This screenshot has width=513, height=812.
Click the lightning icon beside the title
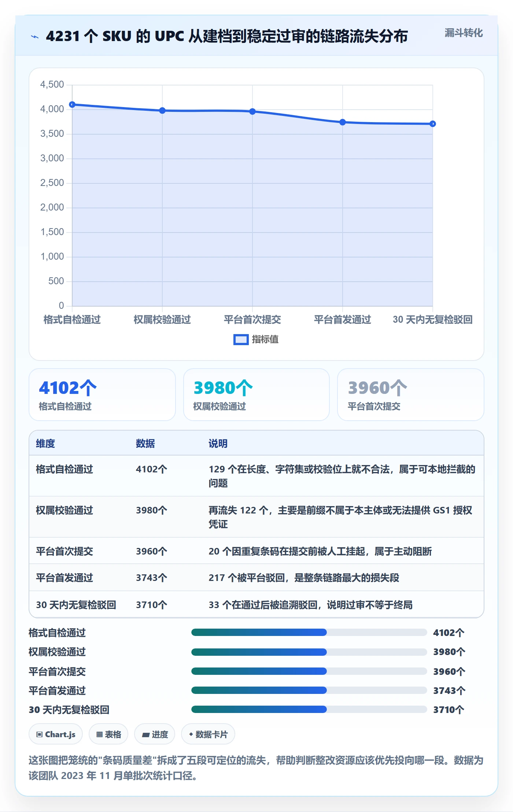click(35, 37)
